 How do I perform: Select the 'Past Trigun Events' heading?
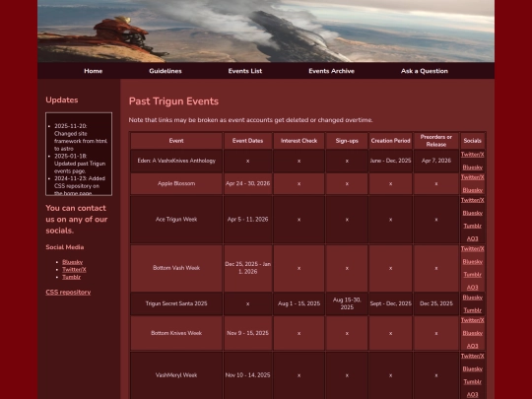173,101
